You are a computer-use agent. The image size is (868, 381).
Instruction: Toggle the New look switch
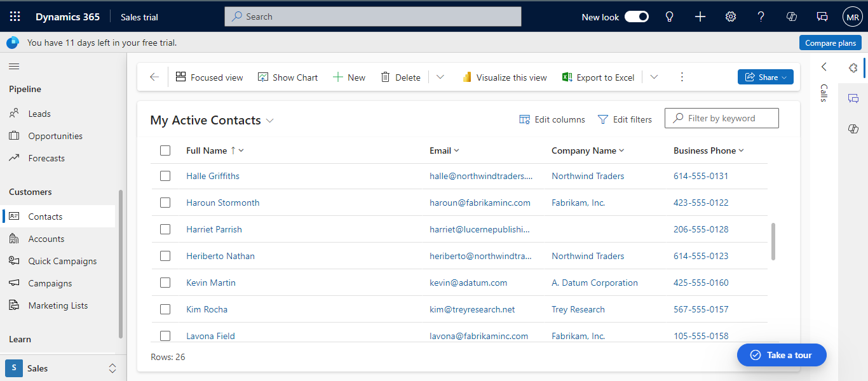pos(636,17)
